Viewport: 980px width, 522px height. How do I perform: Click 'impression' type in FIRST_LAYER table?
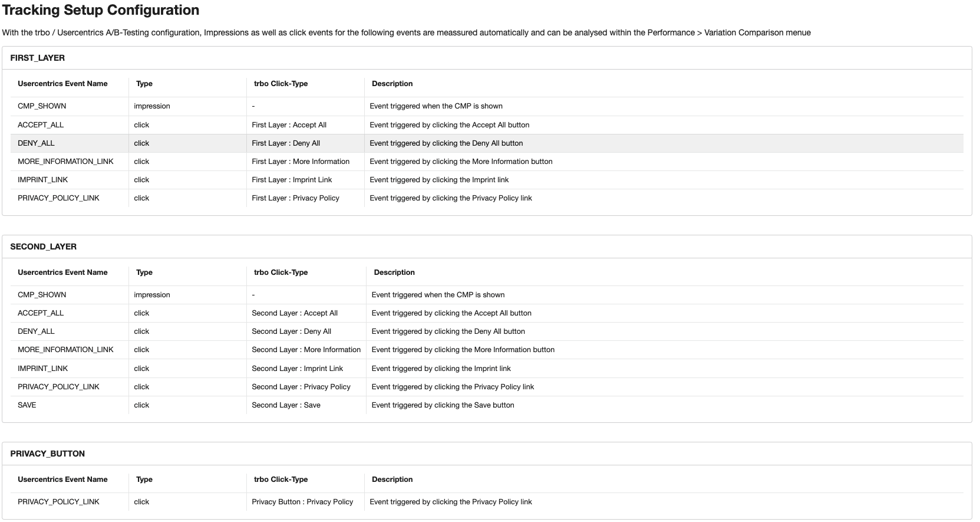tap(152, 106)
